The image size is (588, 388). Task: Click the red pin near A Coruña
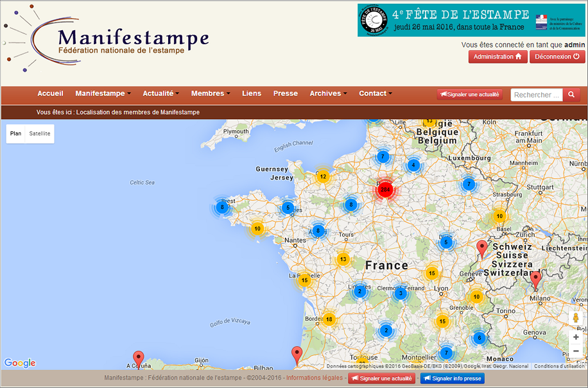click(138, 358)
